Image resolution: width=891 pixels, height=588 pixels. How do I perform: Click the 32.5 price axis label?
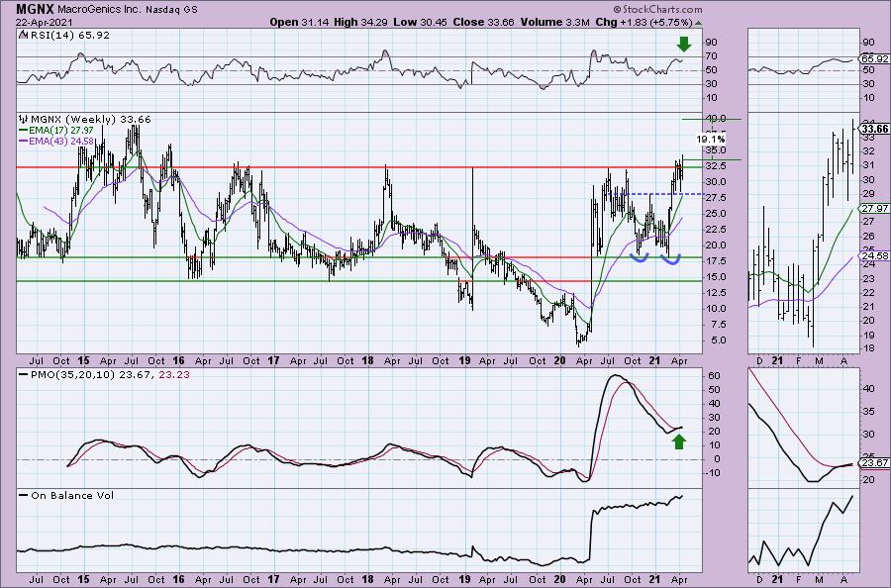pyautogui.click(x=716, y=166)
